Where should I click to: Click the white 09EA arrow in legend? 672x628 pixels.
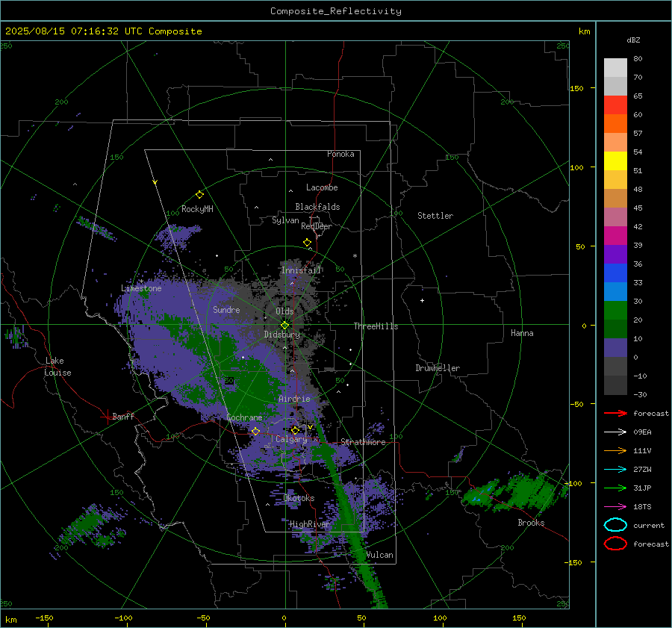click(615, 432)
